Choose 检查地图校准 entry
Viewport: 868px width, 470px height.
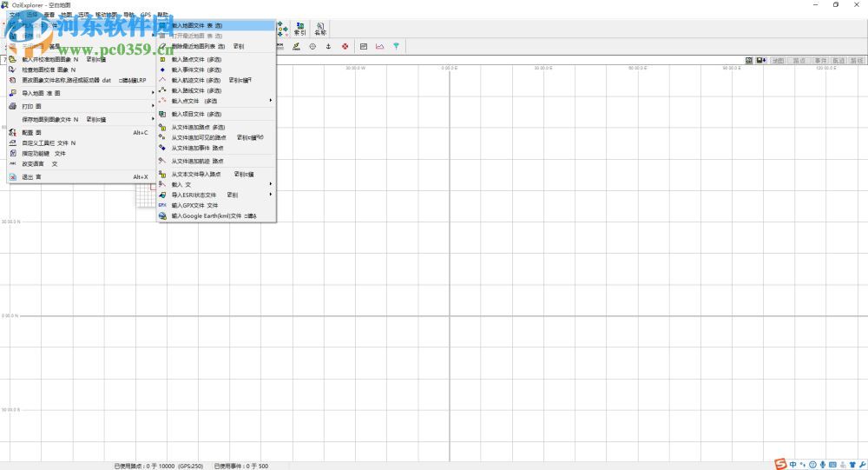pos(81,70)
